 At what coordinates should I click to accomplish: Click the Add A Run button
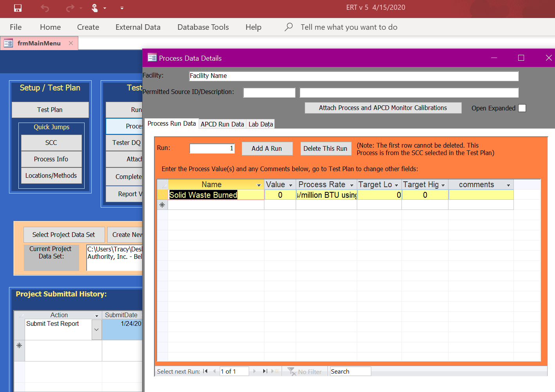(267, 148)
